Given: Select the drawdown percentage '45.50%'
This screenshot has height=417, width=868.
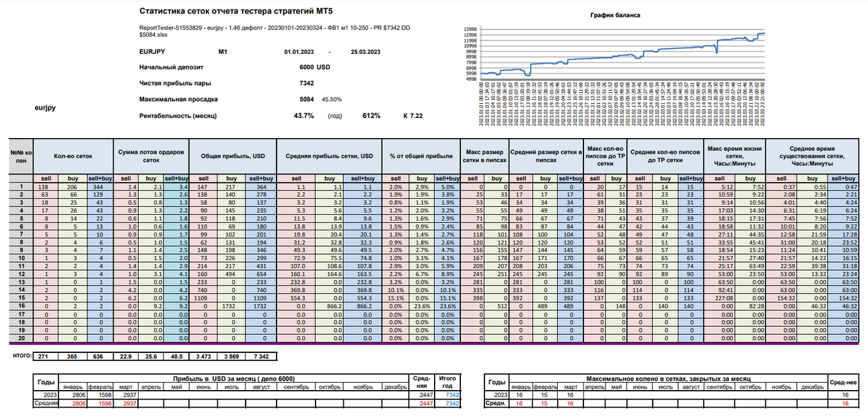Looking at the screenshot, I should (x=332, y=100).
